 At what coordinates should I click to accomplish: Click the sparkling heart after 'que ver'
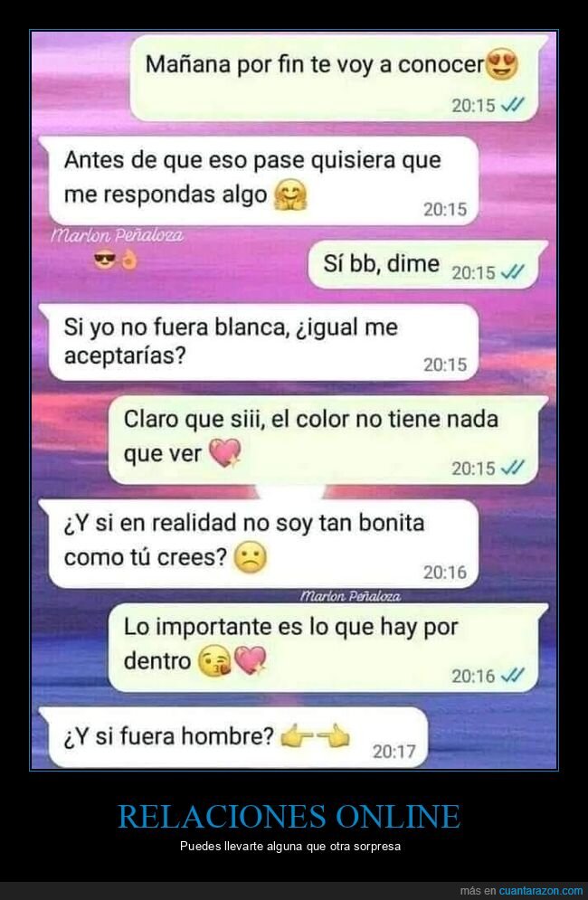tap(224, 453)
